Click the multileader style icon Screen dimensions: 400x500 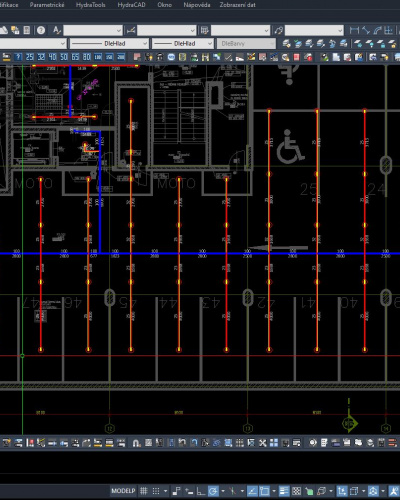278,30
